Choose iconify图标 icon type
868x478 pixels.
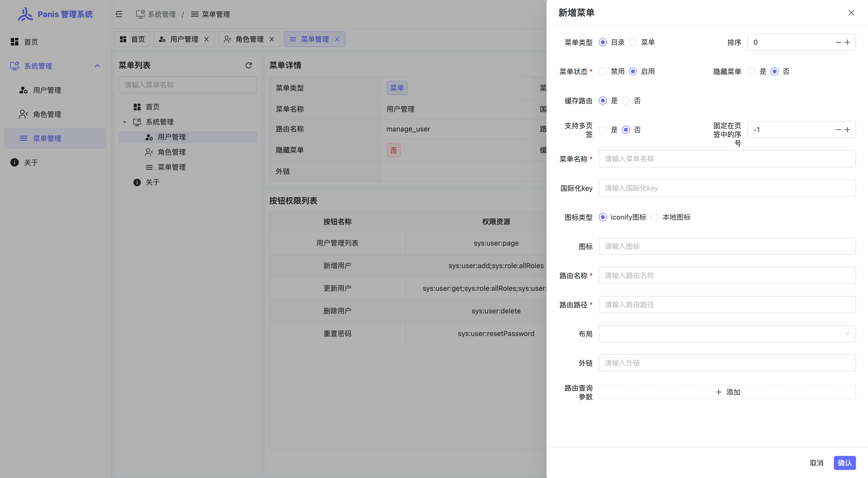(603, 217)
